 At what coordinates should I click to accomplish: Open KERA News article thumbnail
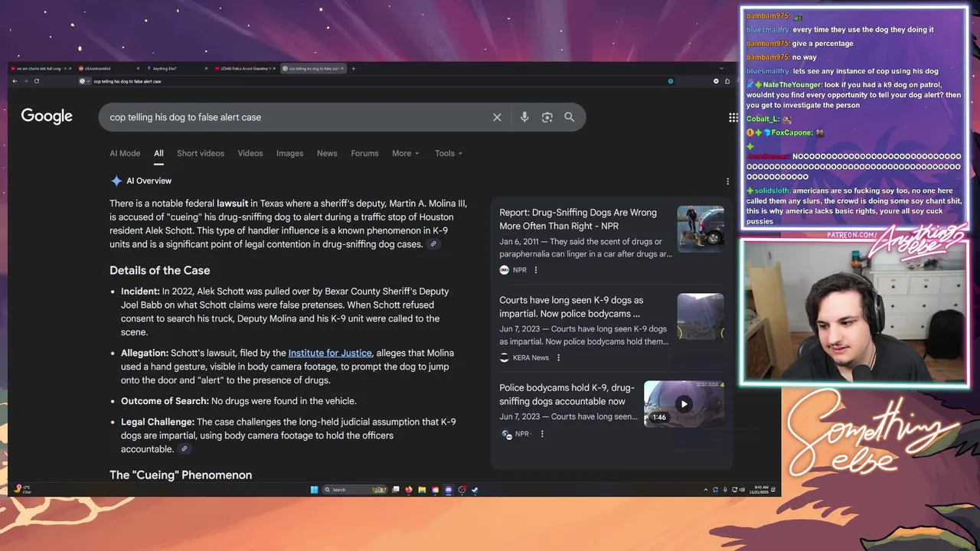[701, 317]
